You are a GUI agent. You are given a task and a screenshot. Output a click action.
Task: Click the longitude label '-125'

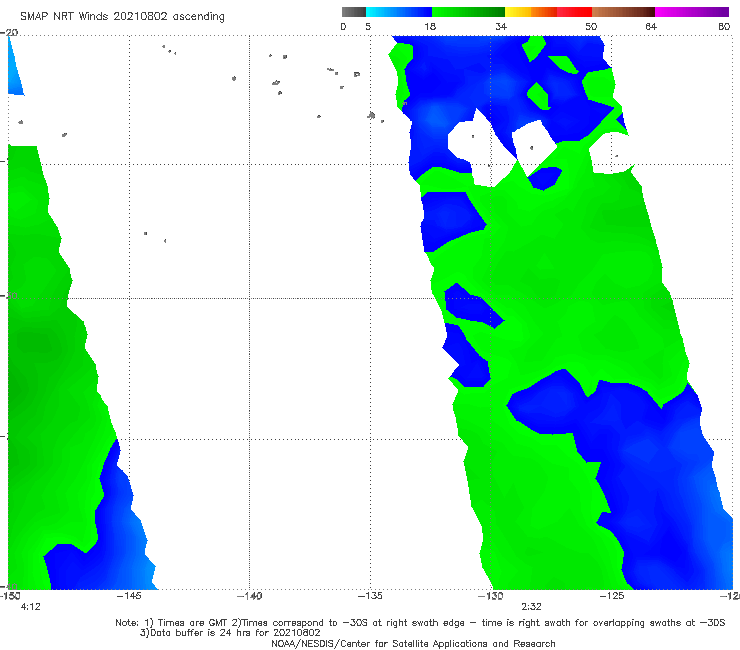point(612,596)
